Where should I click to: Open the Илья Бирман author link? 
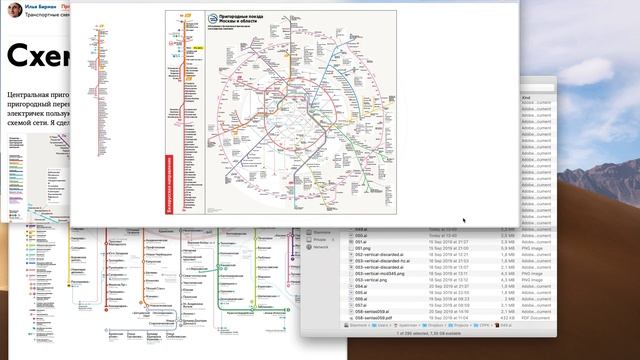pyautogui.click(x=41, y=7)
